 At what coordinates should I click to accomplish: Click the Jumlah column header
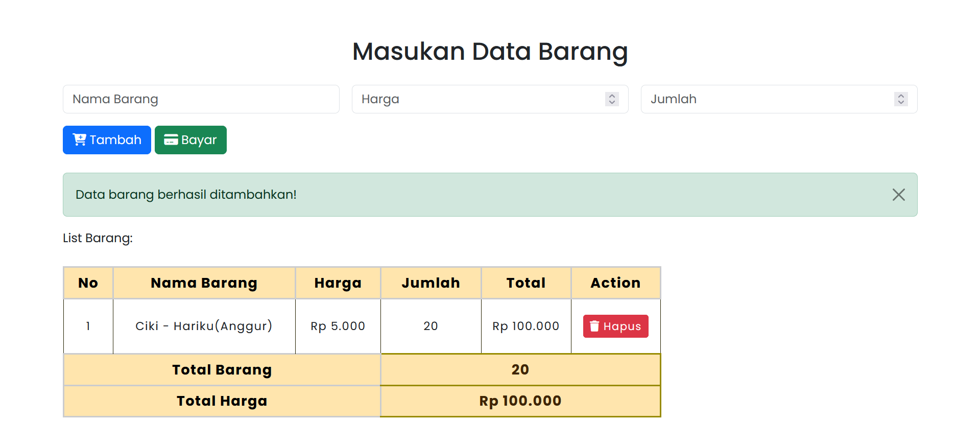(x=431, y=283)
